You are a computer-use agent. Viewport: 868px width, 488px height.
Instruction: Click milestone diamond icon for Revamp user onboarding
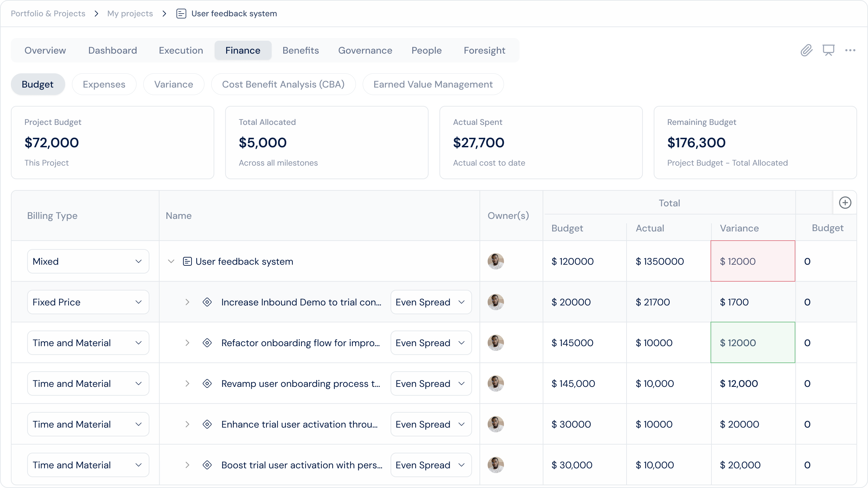coord(207,383)
